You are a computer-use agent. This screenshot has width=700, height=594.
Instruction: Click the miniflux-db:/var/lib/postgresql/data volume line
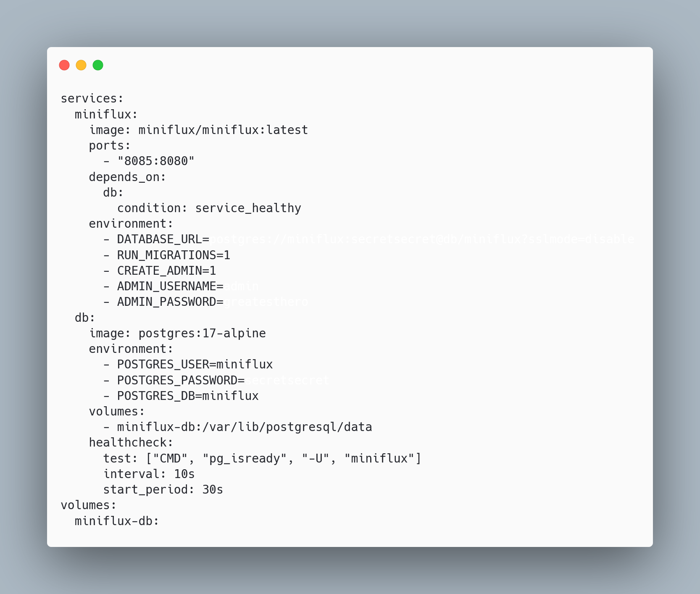point(245,427)
